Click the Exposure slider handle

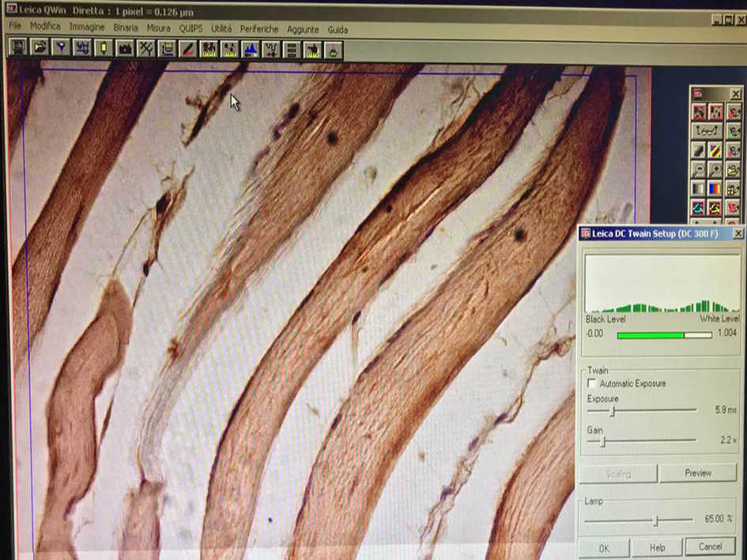[x=613, y=411]
